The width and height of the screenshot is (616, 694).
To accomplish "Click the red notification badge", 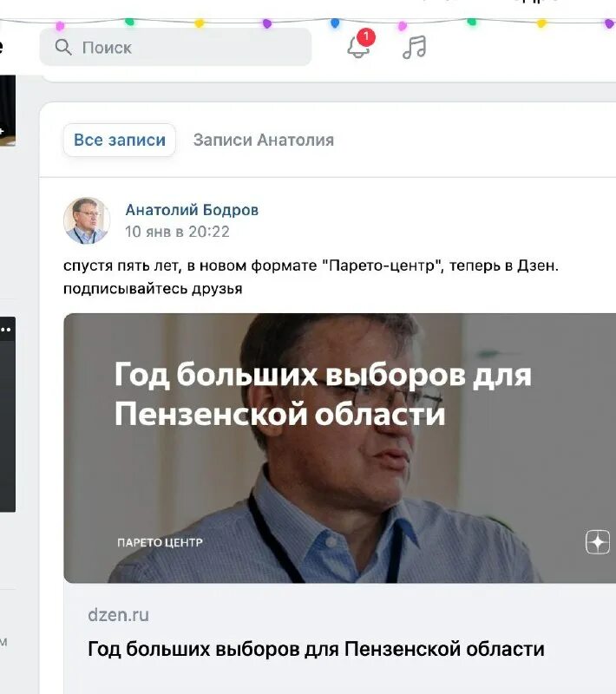I will [365, 37].
